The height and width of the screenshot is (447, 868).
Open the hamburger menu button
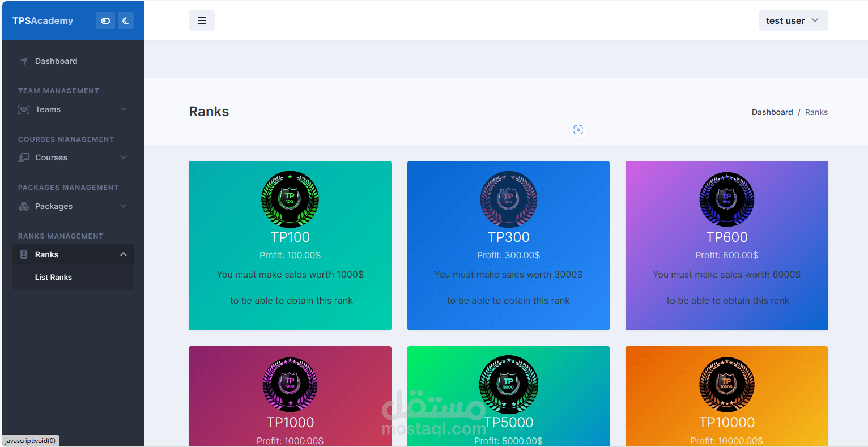click(202, 20)
